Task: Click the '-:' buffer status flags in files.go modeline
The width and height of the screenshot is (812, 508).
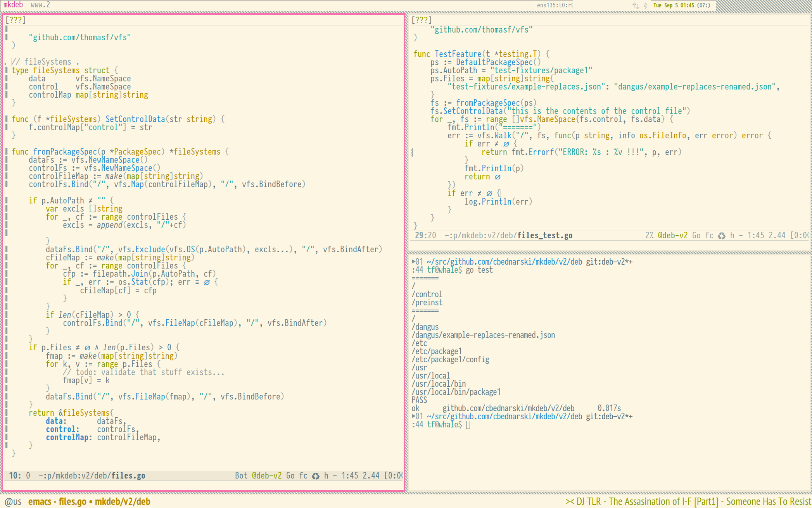Action: (x=43, y=475)
